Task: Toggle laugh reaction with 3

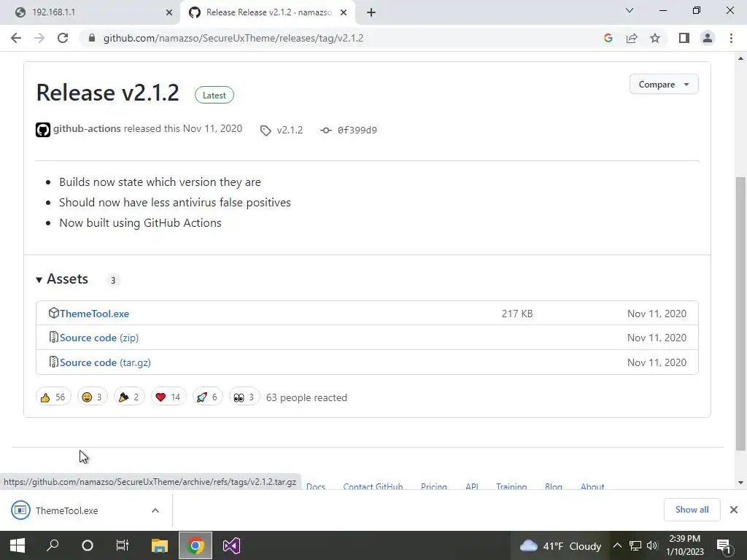Action: coord(93,397)
